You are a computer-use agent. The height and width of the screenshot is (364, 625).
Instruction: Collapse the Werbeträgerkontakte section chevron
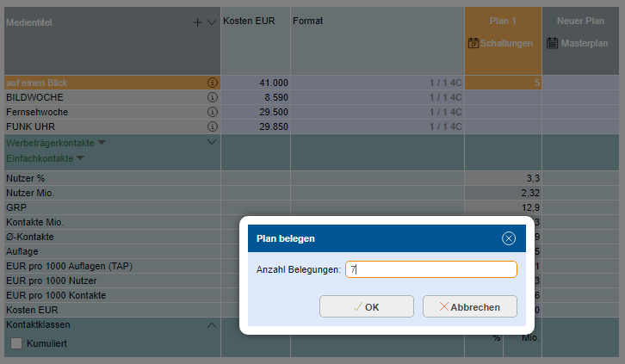[213, 142]
